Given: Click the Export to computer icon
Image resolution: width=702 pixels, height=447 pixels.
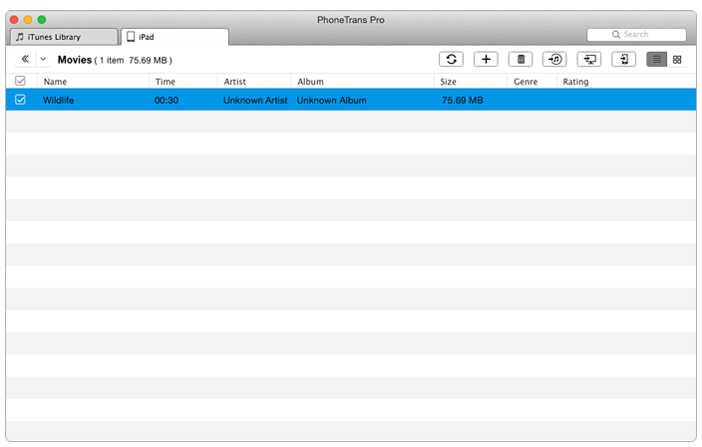Looking at the screenshot, I should (589, 59).
